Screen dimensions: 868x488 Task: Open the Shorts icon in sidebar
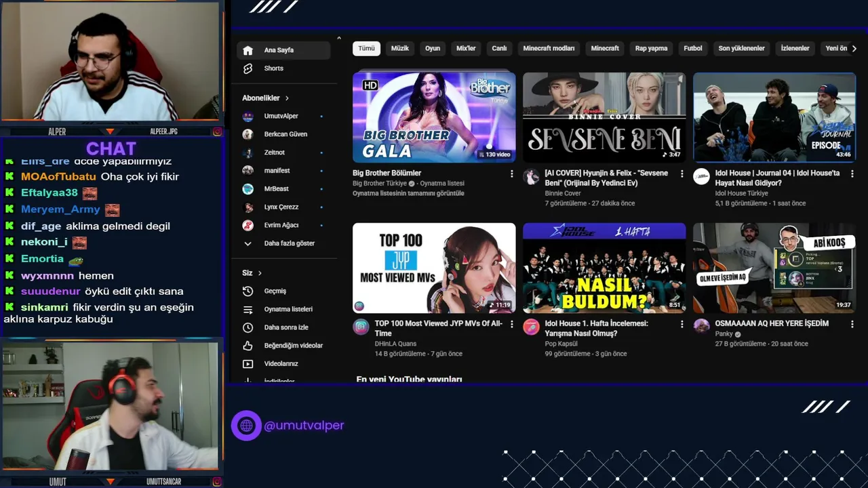248,68
